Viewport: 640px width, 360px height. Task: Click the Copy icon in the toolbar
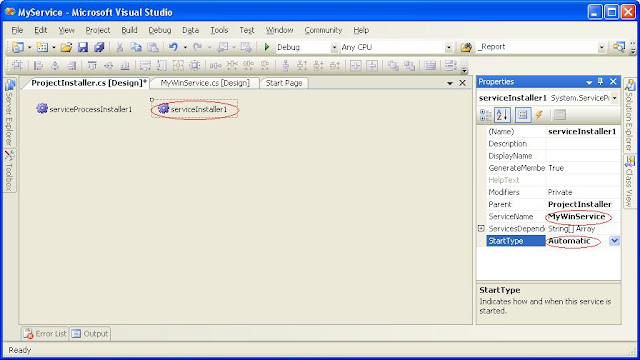[x=136, y=47]
